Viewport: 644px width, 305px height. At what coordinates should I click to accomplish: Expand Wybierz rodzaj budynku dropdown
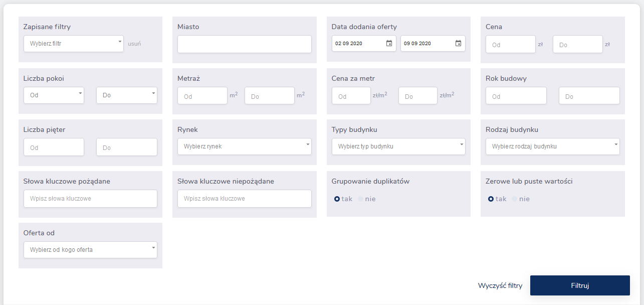[553, 146]
